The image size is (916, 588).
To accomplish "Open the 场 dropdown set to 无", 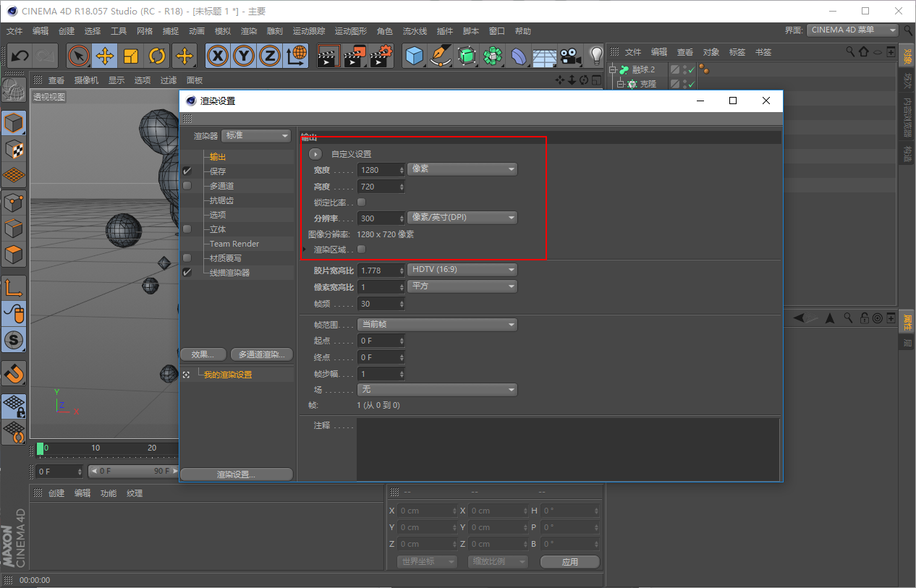I will coord(438,390).
